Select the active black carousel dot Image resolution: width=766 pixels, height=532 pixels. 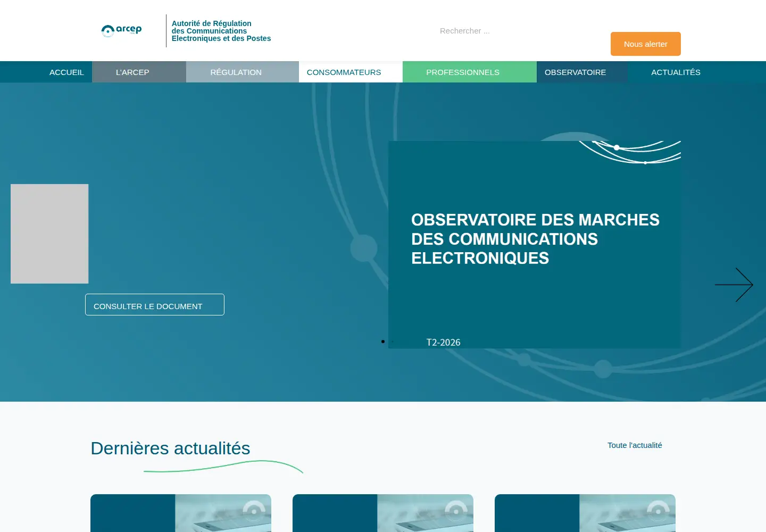[383, 342]
